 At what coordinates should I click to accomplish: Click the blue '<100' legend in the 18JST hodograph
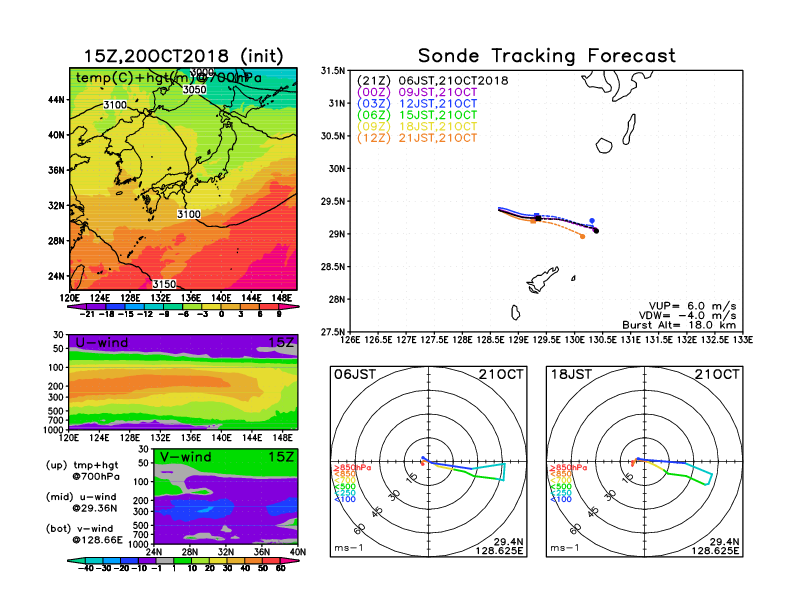(560, 499)
